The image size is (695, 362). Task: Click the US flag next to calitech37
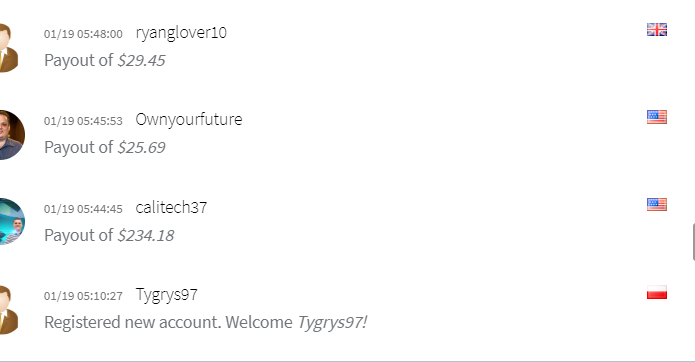657,204
